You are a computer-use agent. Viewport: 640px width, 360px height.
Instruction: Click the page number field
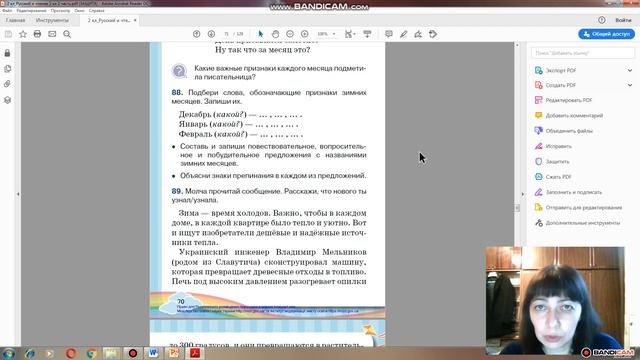pos(227,34)
